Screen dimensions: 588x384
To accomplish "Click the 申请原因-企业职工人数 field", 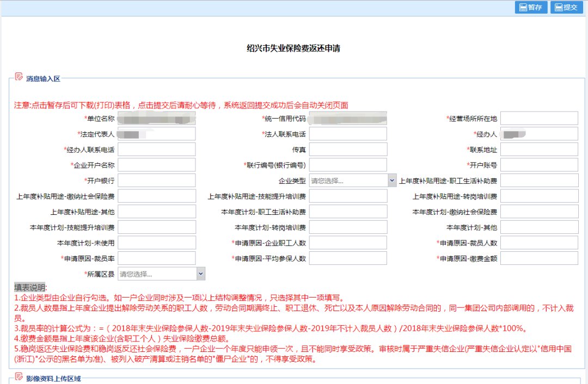I will (x=348, y=243).
